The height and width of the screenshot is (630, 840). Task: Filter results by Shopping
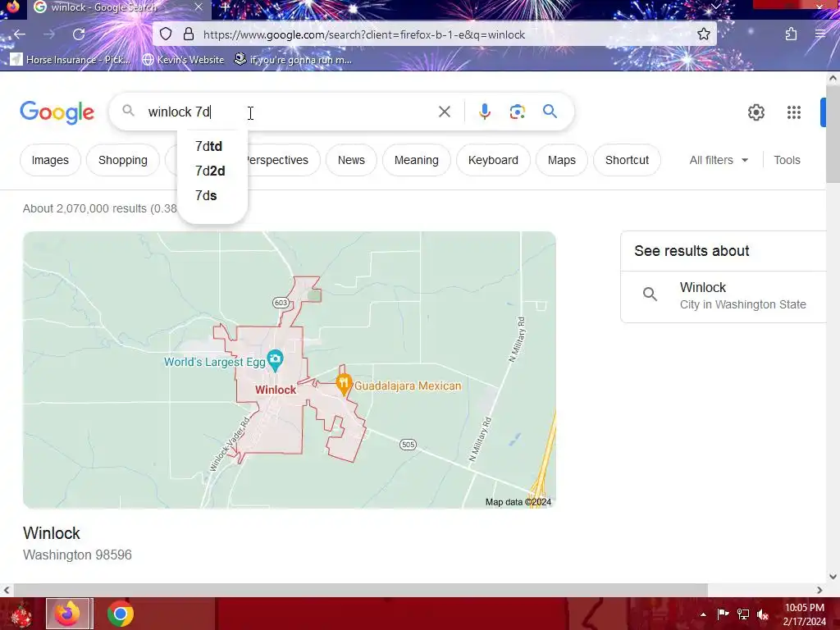pyautogui.click(x=123, y=160)
